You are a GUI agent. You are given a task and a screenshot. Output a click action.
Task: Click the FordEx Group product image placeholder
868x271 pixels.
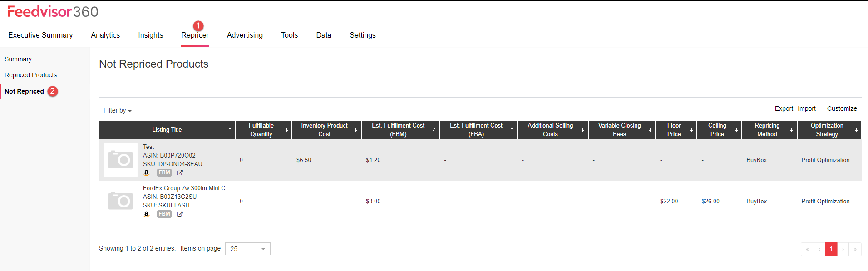[x=120, y=201]
